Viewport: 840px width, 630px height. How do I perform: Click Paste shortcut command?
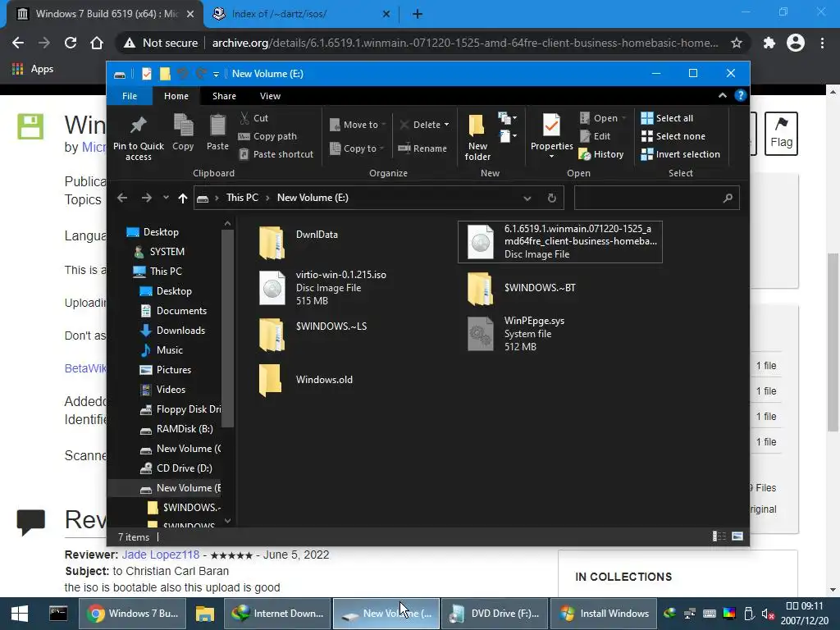276,154
